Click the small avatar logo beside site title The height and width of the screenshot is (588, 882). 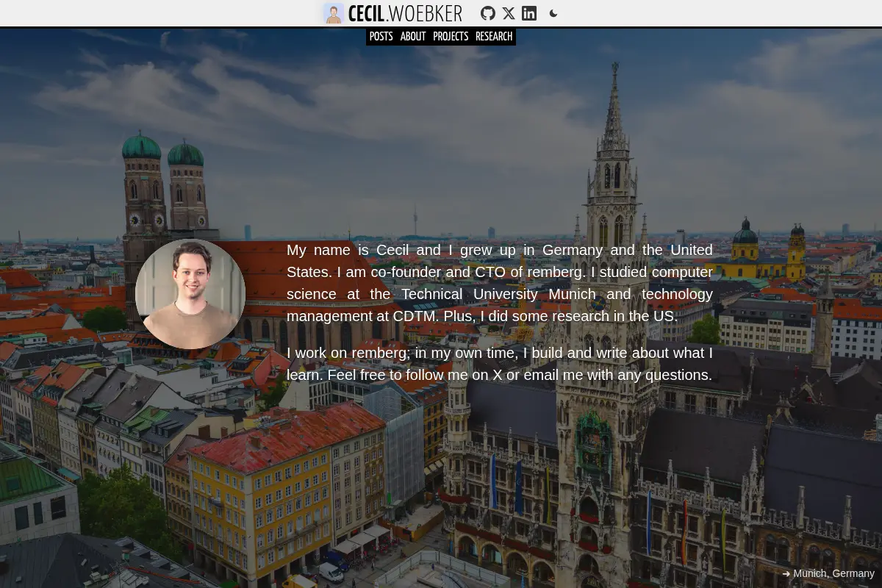[334, 13]
